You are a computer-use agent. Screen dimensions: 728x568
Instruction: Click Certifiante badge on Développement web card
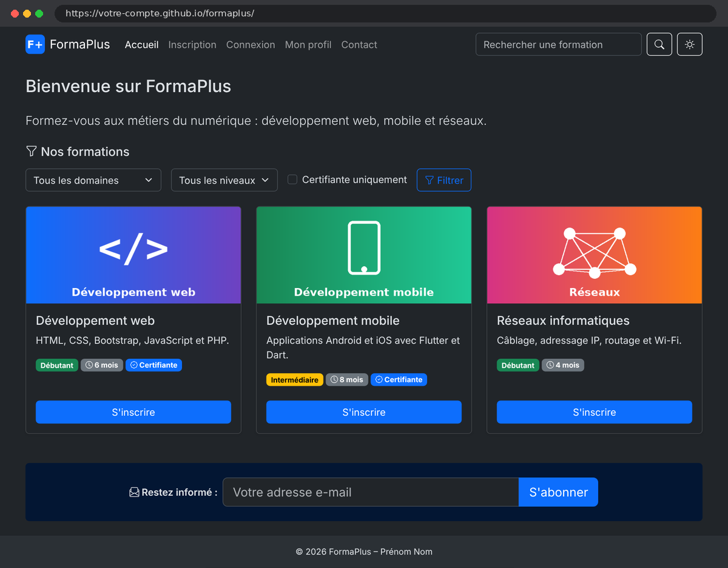click(x=153, y=365)
